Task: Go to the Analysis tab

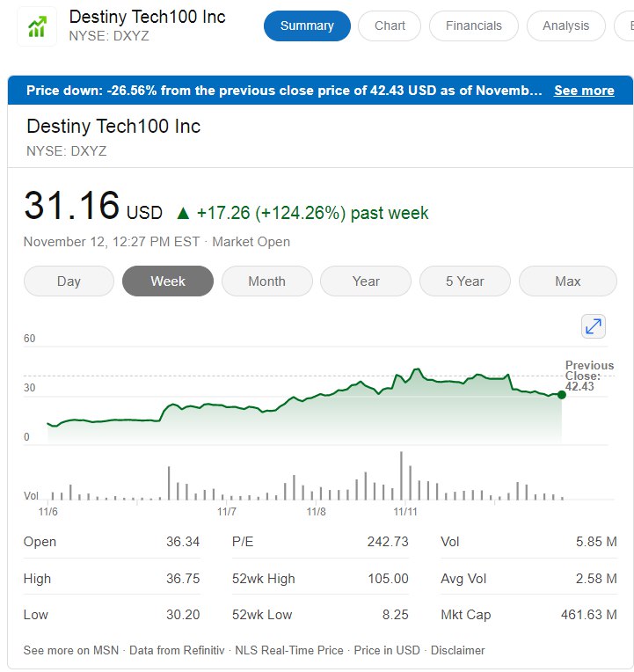Action: point(566,26)
